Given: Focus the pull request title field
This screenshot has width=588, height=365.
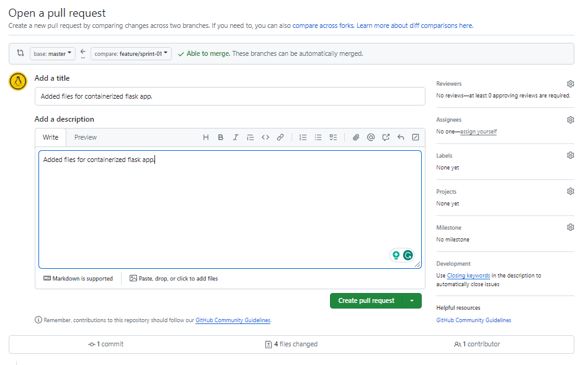Looking at the screenshot, I should 230,96.
